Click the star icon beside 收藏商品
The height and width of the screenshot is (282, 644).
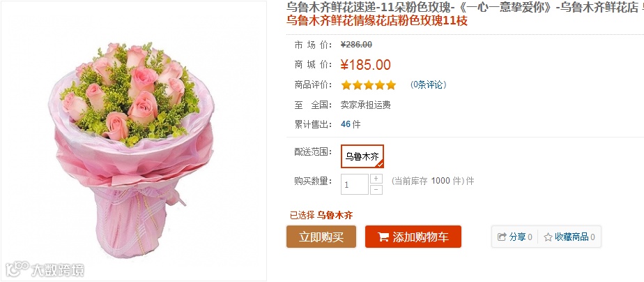tap(548, 237)
